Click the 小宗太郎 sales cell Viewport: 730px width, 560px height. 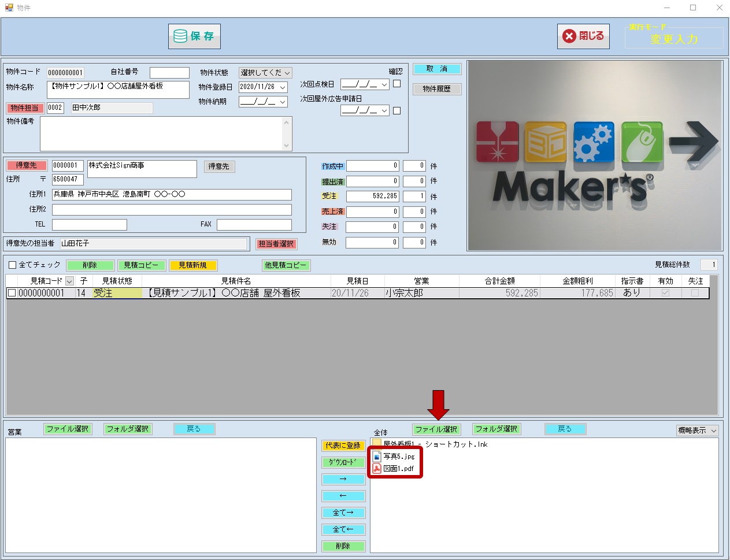point(421,293)
